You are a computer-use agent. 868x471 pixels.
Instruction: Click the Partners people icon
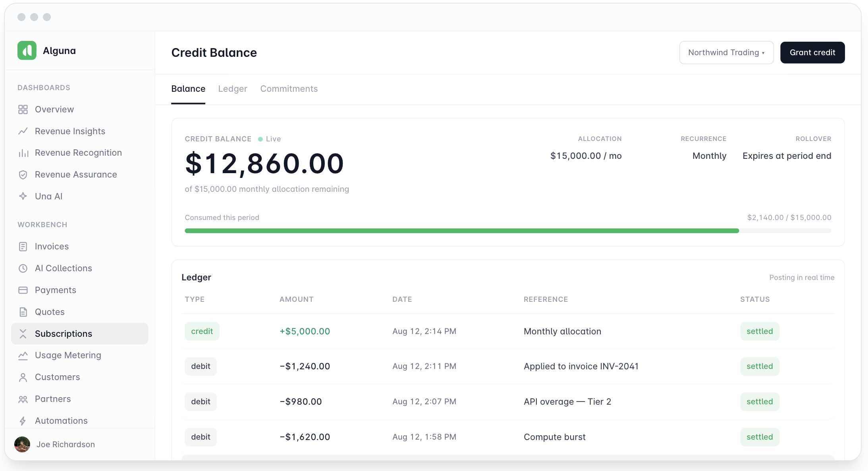point(23,399)
